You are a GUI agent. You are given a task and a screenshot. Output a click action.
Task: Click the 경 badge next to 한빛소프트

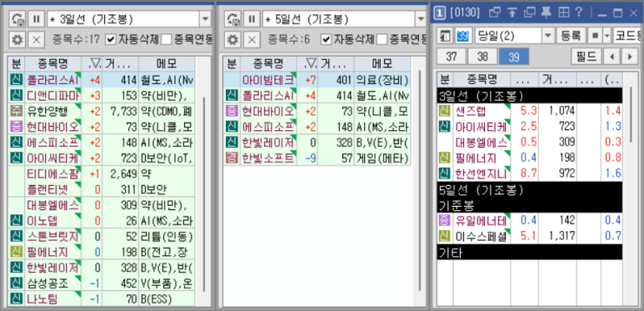point(232,158)
